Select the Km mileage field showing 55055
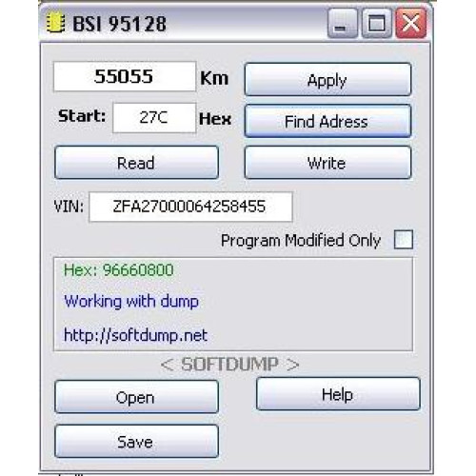This screenshot has height=476, width=476. pos(125,76)
